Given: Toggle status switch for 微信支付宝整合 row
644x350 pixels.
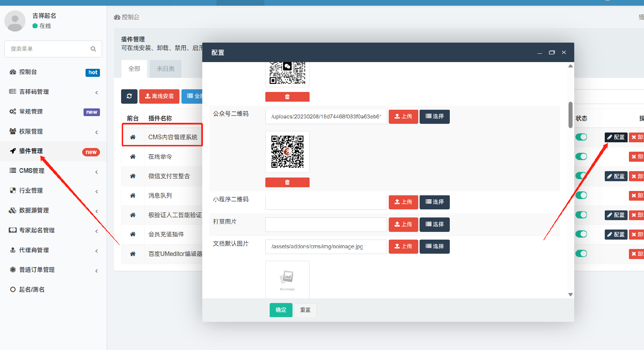Looking at the screenshot, I should 581,176.
